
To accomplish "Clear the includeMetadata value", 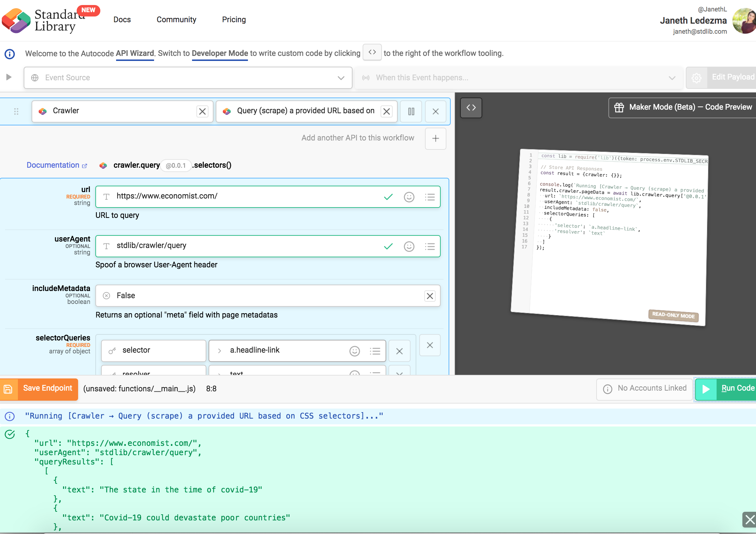I will tap(430, 296).
